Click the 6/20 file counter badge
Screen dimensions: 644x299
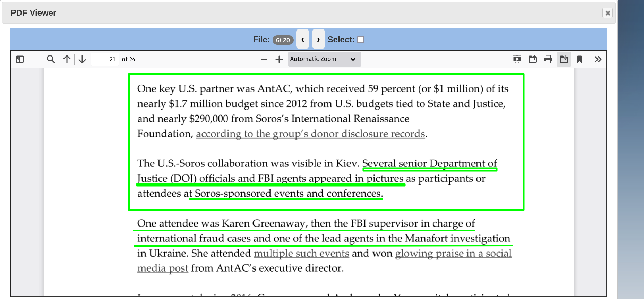(283, 40)
